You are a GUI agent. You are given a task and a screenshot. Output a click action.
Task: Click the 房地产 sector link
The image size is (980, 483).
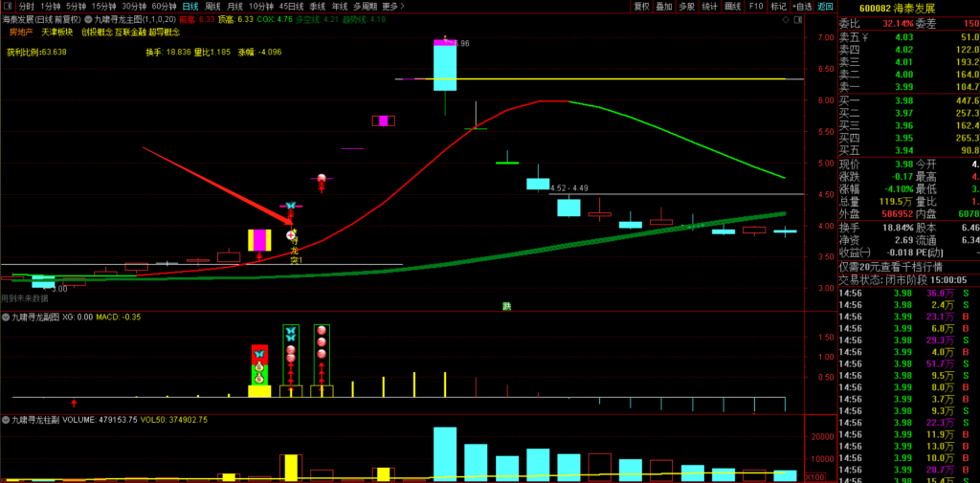20,32
